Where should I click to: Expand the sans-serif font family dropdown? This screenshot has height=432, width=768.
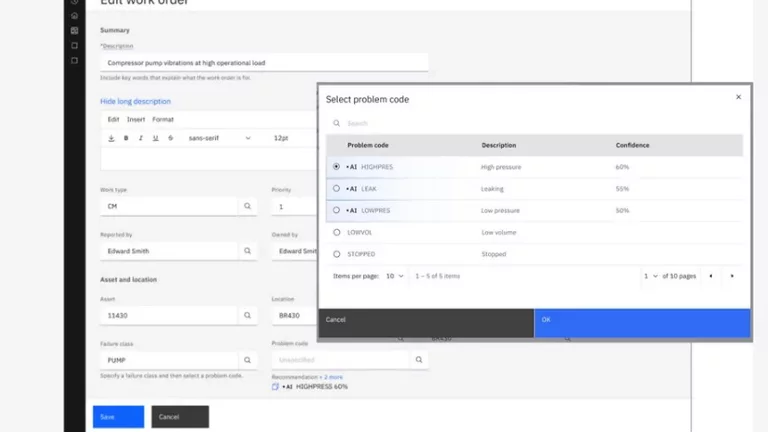pos(220,138)
